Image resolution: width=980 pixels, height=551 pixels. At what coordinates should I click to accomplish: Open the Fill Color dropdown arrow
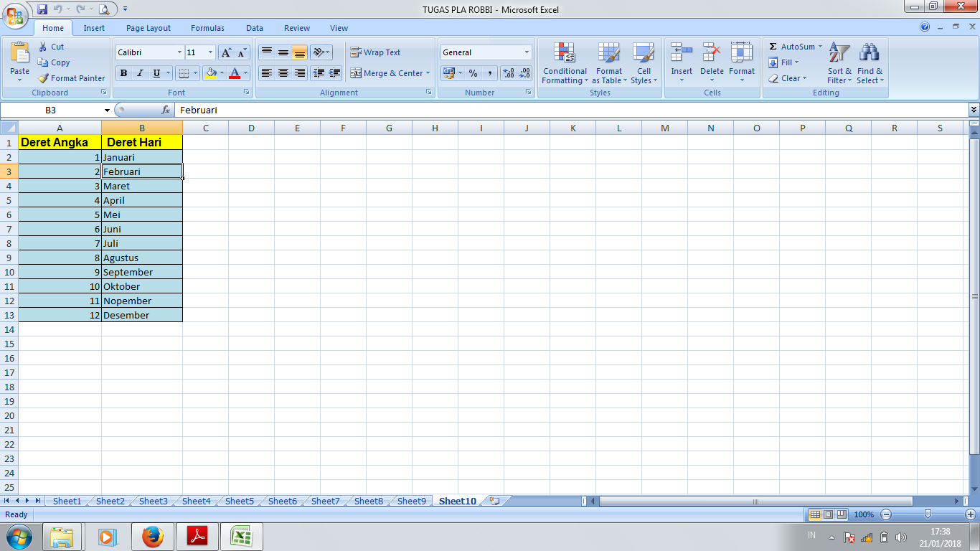pos(221,73)
